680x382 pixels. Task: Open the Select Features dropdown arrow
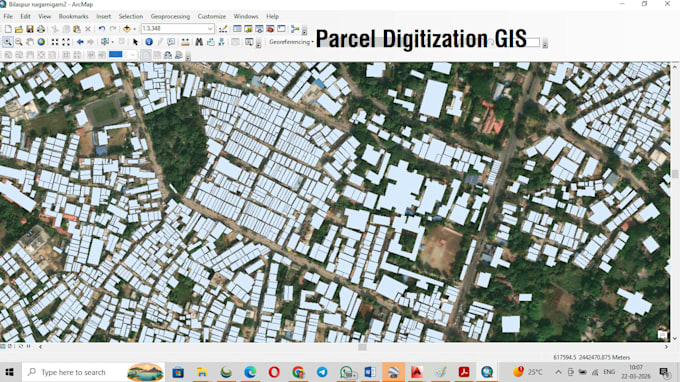[x=112, y=42]
